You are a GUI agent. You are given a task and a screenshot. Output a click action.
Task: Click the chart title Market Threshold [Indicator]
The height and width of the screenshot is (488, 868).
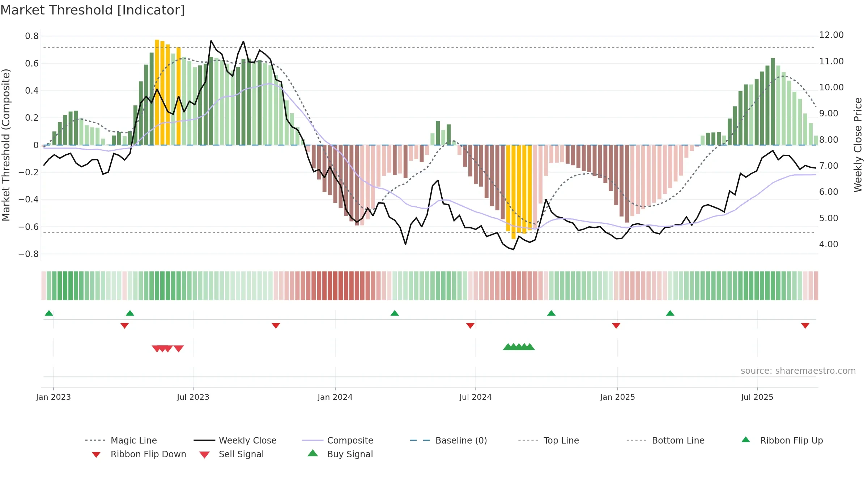(93, 10)
